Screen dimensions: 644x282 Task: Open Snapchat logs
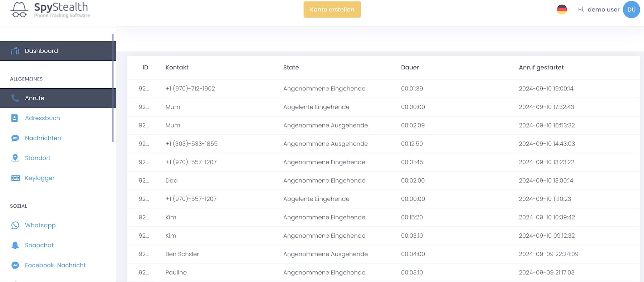39,245
